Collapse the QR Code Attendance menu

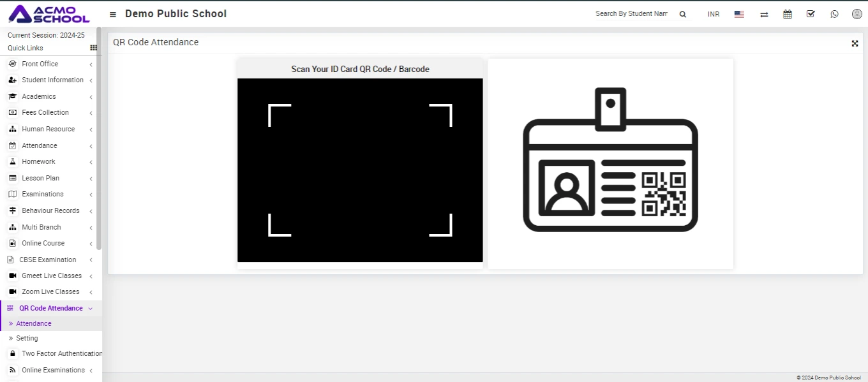(x=50, y=309)
